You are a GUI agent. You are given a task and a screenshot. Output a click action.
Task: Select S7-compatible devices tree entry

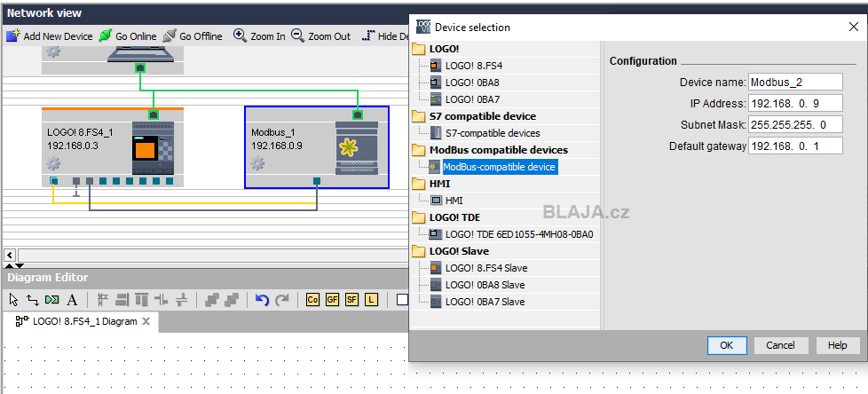493,133
